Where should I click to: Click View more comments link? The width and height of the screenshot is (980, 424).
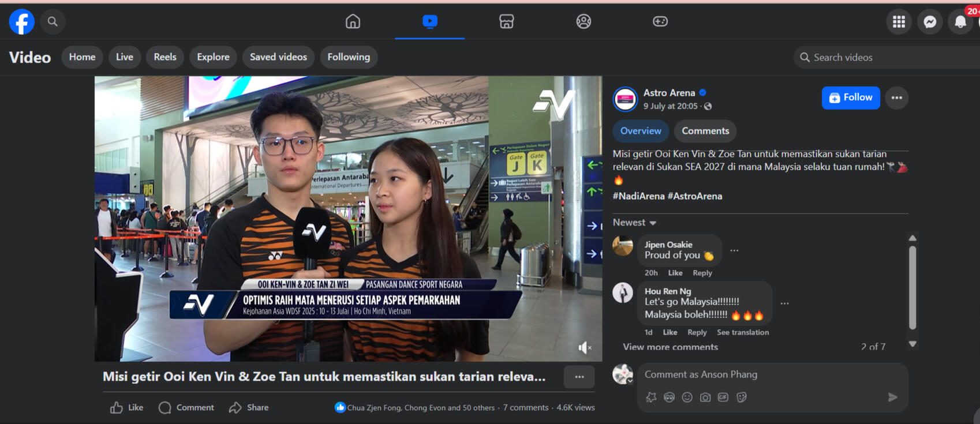670,347
